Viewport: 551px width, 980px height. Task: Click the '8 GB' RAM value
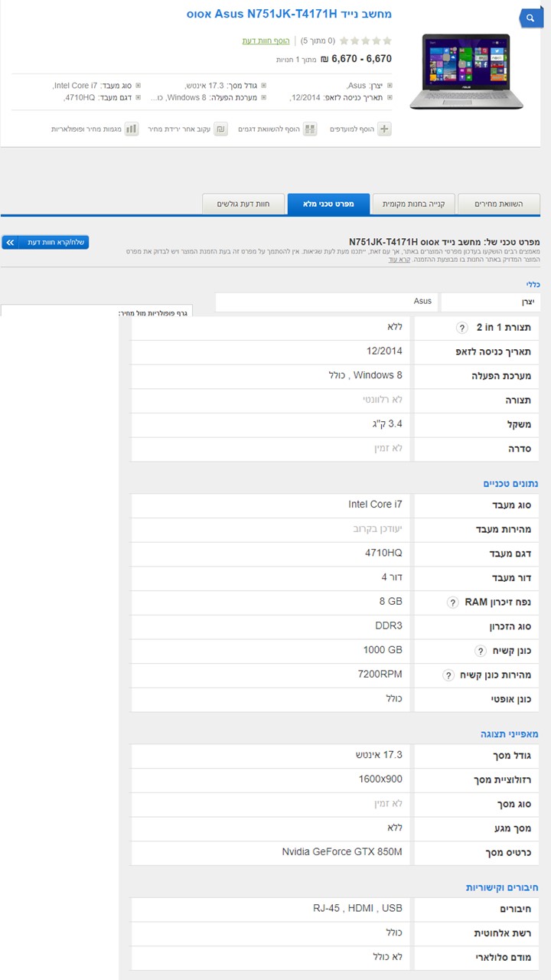390,602
